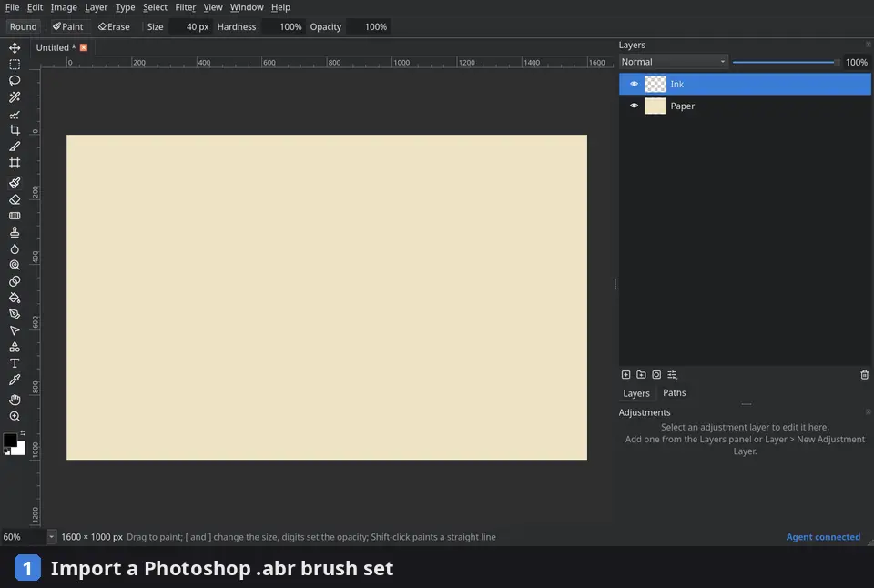Click the brush Opacity 100% field

368,26
